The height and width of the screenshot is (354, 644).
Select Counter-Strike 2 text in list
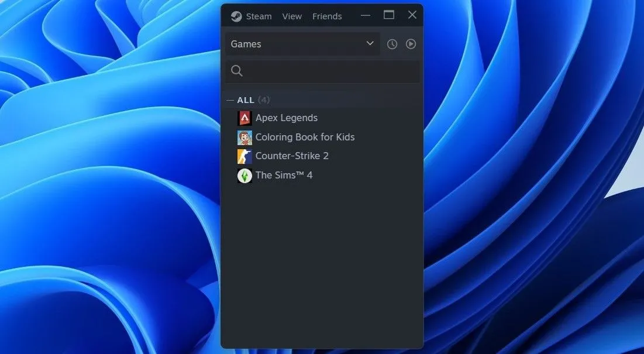pyautogui.click(x=292, y=156)
